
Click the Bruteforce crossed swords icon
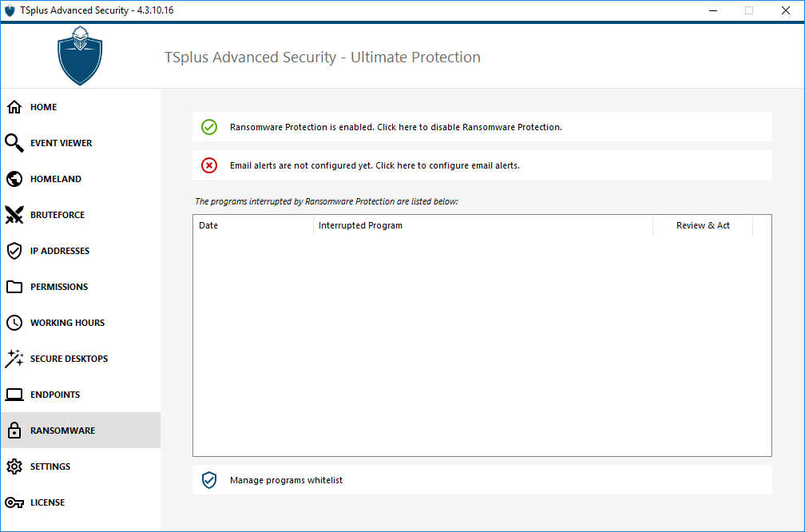pyautogui.click(x=14, y=215)
